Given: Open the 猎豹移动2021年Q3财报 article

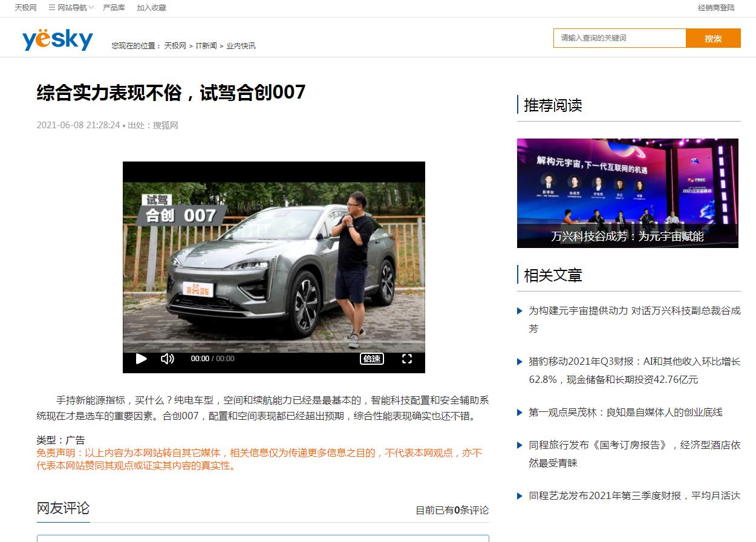Looking at the screenshot, I should [634, 370].
